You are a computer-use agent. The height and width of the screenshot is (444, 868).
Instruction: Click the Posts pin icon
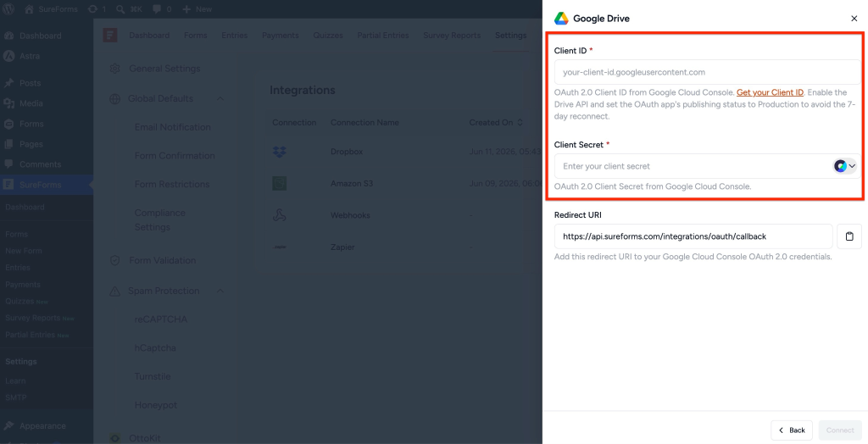(8, 83)
